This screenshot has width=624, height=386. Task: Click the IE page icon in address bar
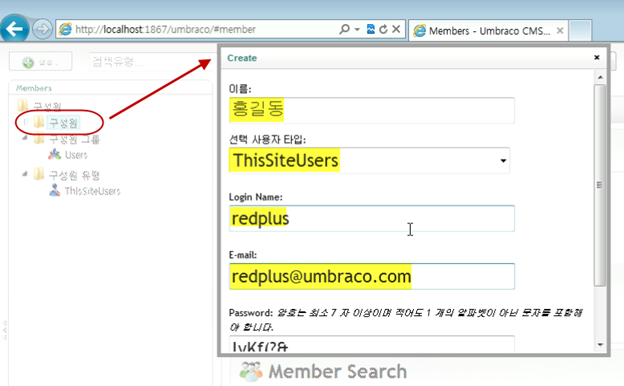click(x=65, y=29)
